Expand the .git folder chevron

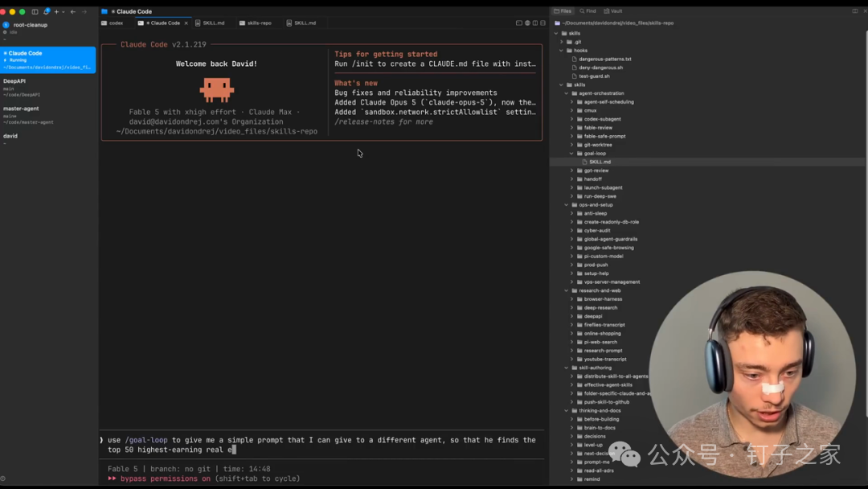561,42
